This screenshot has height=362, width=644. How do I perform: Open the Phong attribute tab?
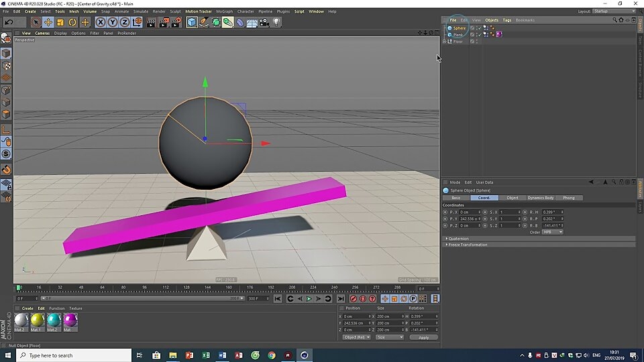pyautogui.click(x=569, y=198)
